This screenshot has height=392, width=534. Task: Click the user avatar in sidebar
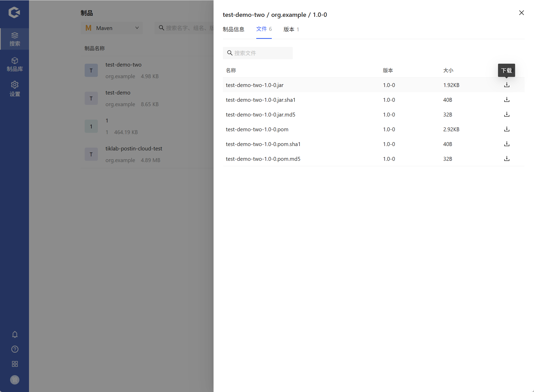(x=15, y=380)
